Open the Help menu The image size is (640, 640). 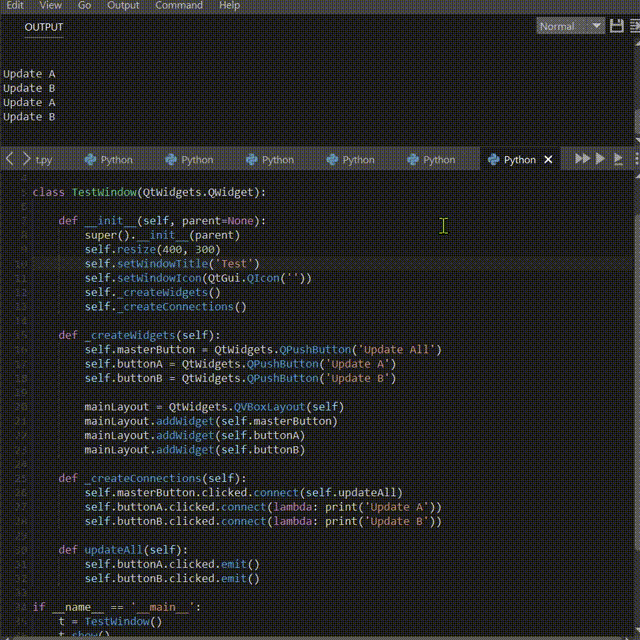click(229, 5)
